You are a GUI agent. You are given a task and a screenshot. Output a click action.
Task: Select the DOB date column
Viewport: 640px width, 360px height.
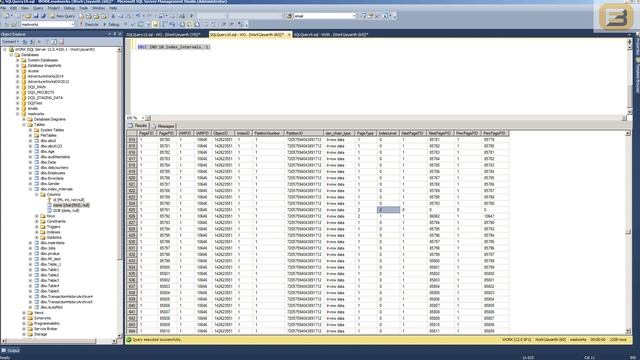[x=66, y=211]
